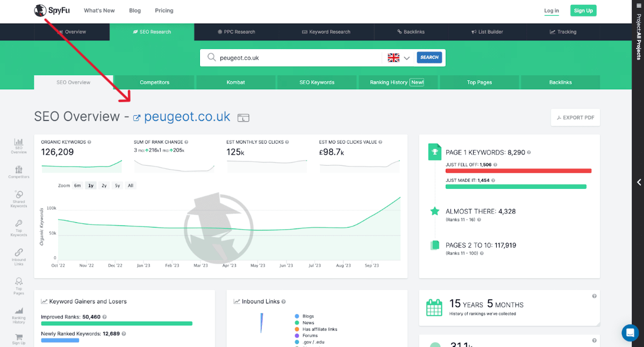
Task: Select the SEO Research tab
Action: (152, 32)
